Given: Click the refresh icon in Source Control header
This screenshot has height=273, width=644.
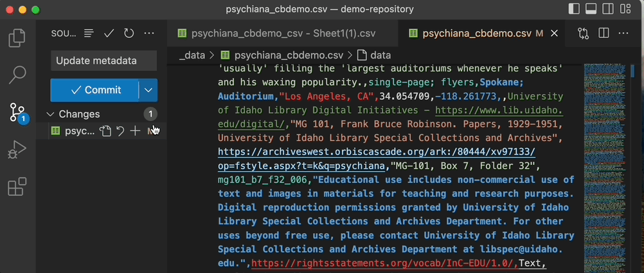Looking at the screenshot, I should click(129, 33).
